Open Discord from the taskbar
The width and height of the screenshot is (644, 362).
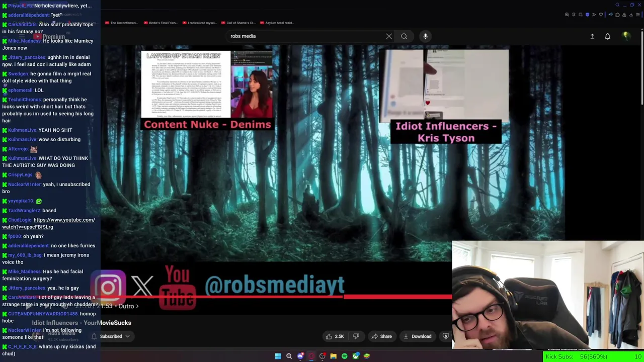pyautogui.click(x=300, y=356)
